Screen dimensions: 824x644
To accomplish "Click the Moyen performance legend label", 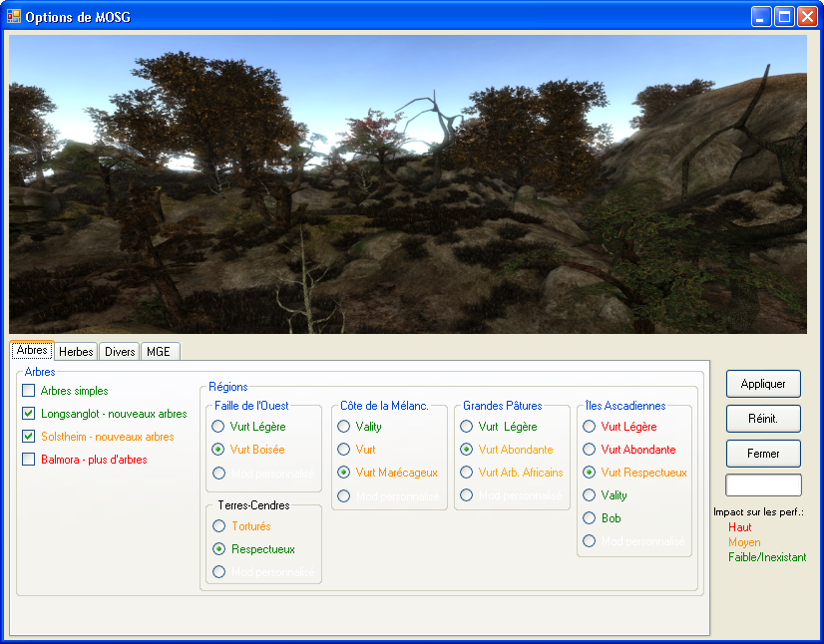I will point(744,542).
